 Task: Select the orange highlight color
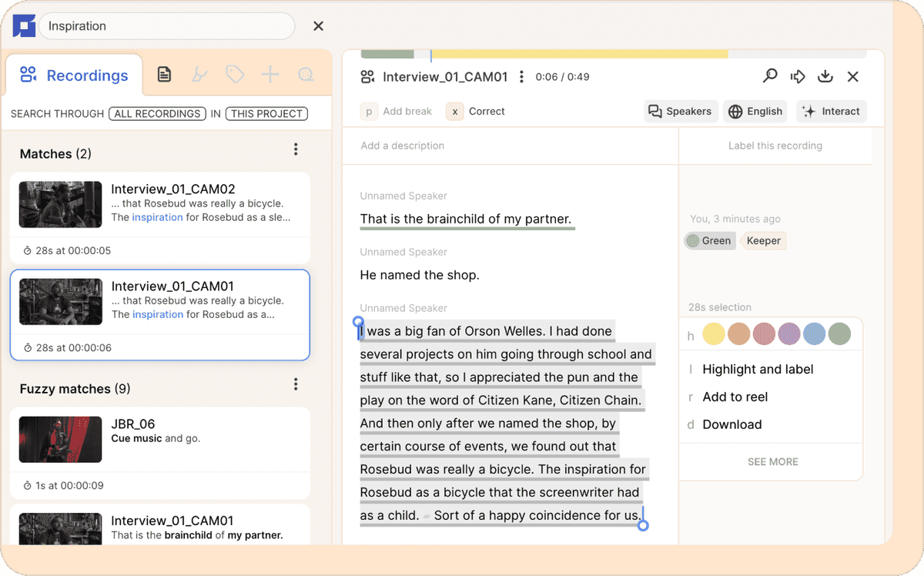[739, 333]
